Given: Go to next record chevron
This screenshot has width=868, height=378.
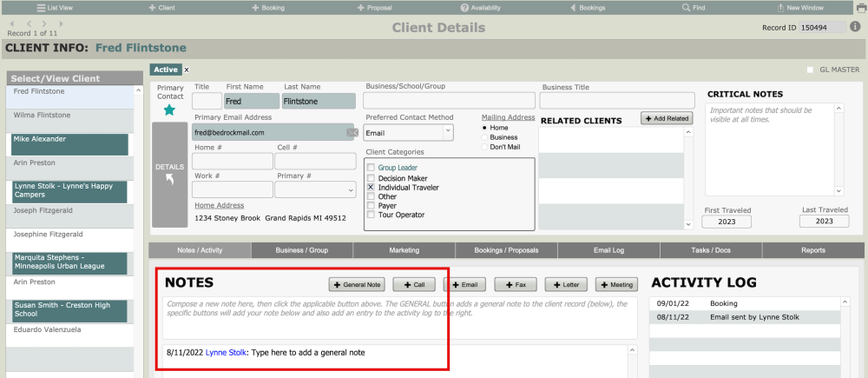Looking at the screenshot, I should tap(44, 23).
